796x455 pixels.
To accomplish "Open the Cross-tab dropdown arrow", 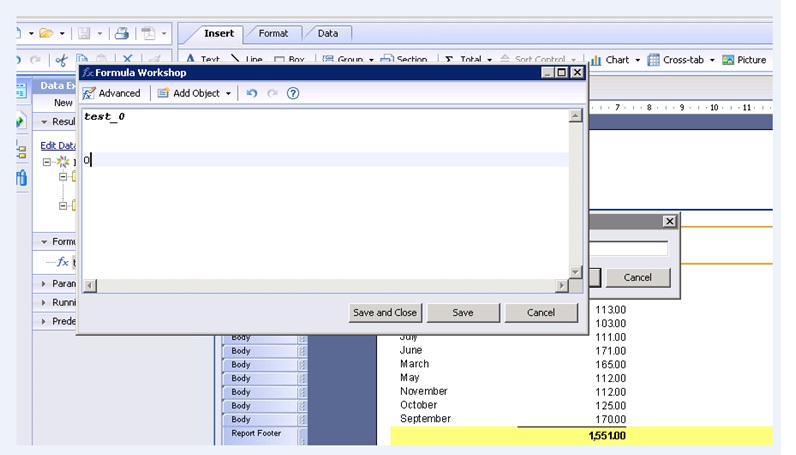I will [x=712, y=60].
